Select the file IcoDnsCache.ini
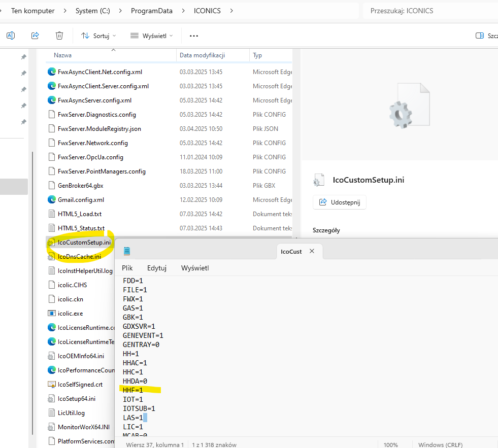The height and width of the screenshot is (448, 498). 80,257
